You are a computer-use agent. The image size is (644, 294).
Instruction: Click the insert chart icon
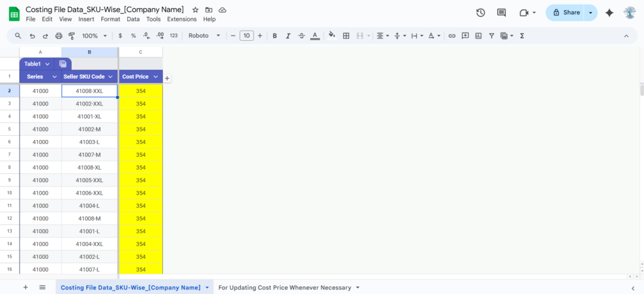click(x=479, y=36)
